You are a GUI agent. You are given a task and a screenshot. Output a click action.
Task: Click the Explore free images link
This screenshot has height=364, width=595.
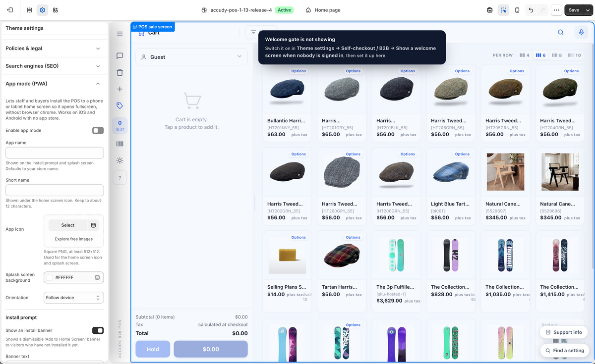74,239
